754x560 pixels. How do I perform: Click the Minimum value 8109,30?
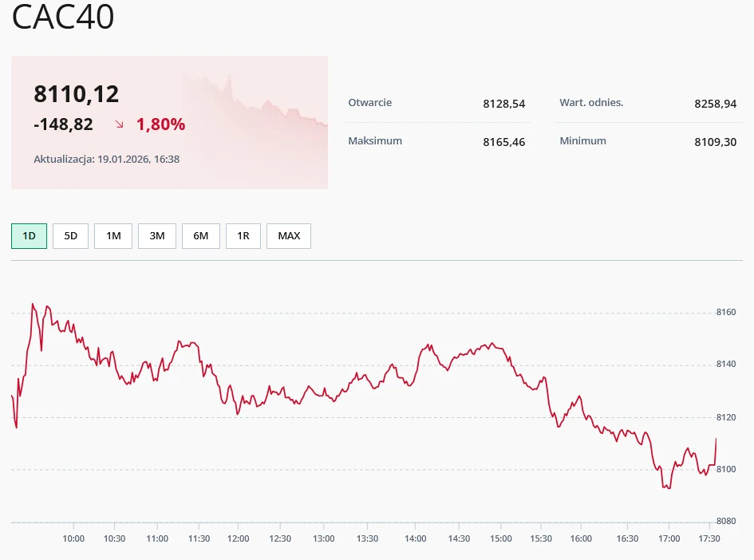716,141
